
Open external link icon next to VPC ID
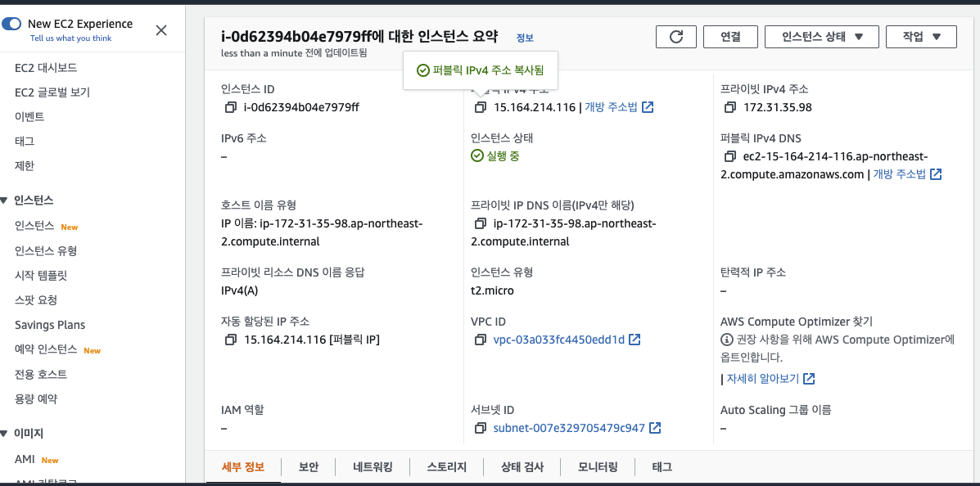(635, 340)
